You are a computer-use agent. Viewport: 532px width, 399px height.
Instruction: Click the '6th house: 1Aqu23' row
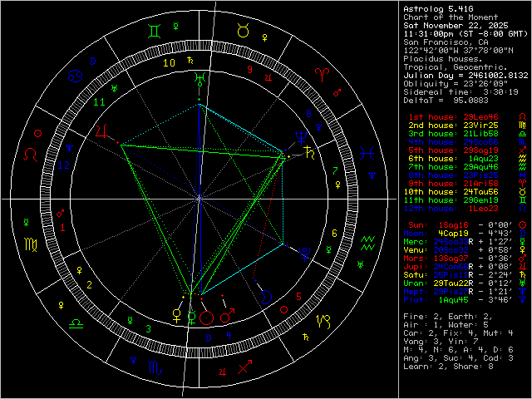tap(453, 159)
